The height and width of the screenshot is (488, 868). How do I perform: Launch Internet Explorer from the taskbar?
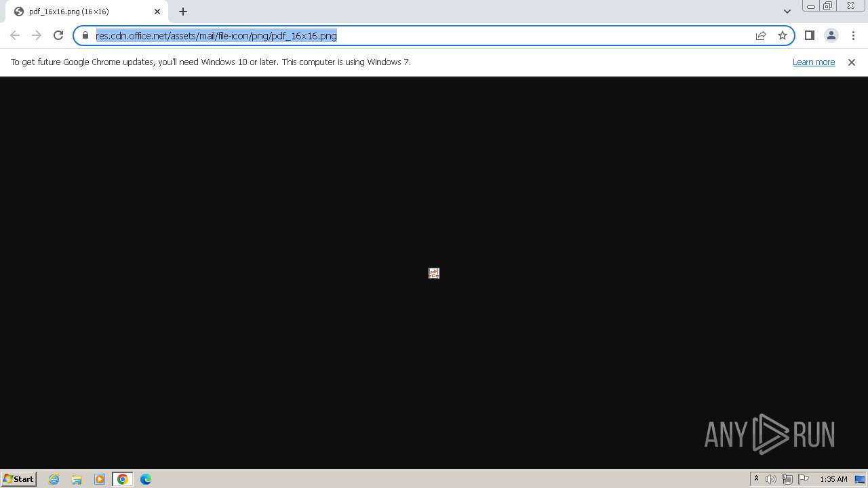click(54, 479)
